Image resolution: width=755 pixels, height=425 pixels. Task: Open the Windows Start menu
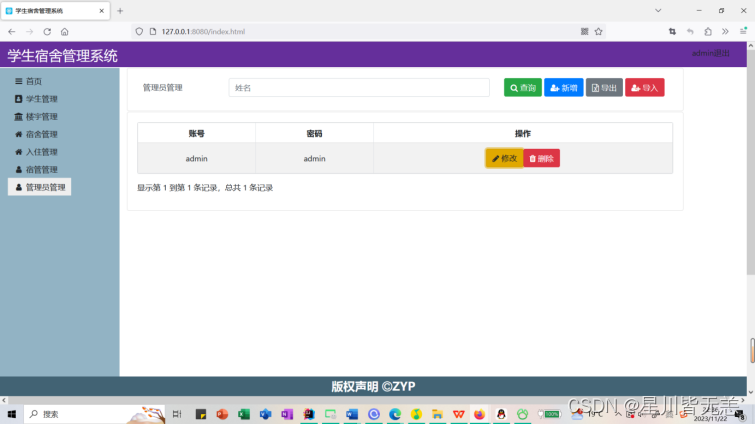pos(12,414)
